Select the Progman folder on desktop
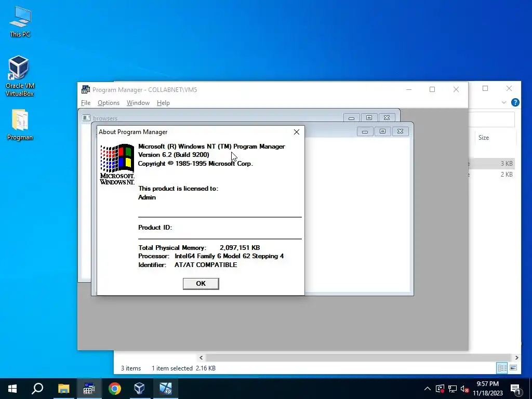 click(20, 125)
